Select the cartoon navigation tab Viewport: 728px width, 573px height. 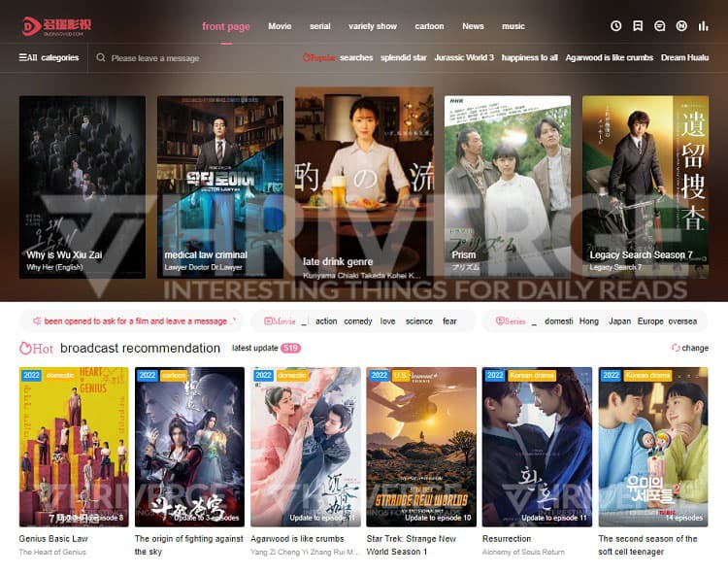point(429,26)
